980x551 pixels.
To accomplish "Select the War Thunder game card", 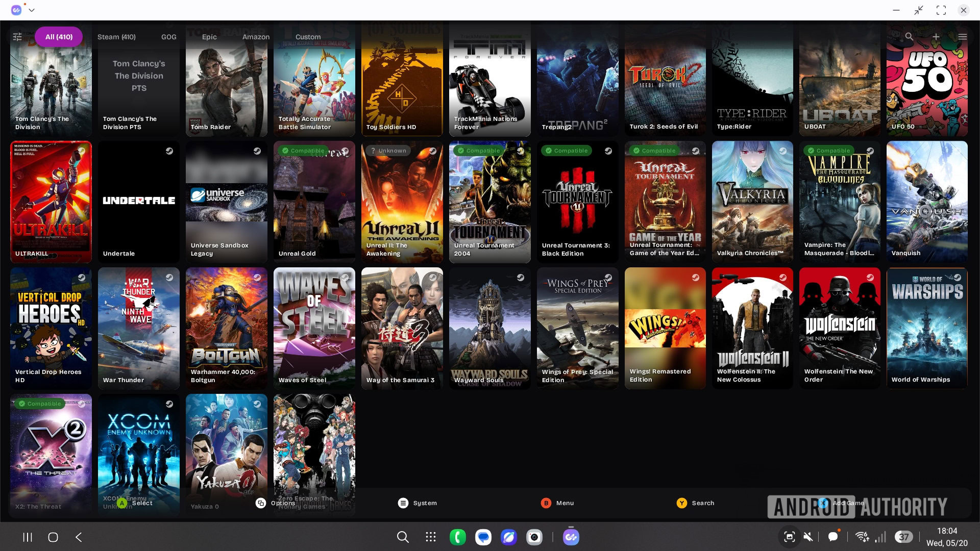I will [x=139, y=329].
